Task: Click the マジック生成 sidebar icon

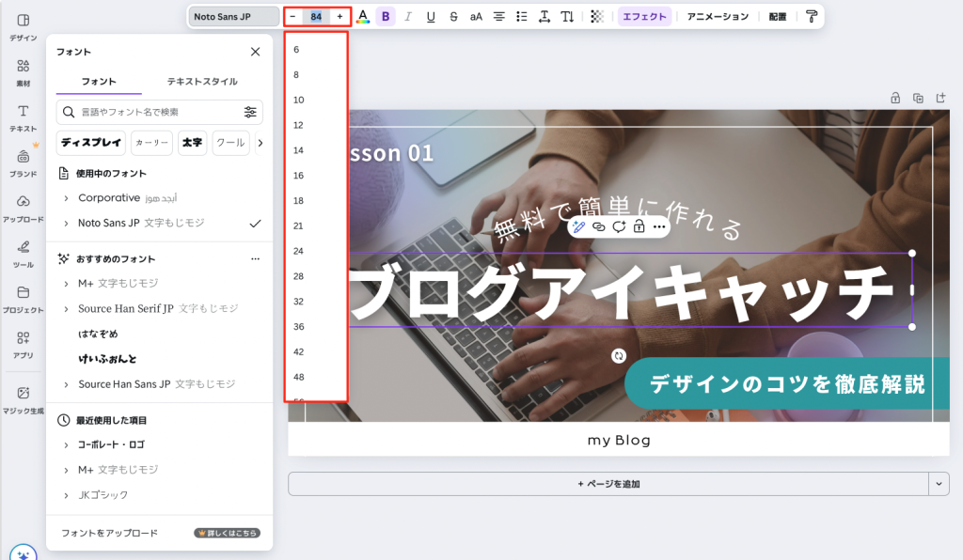Action: pyautogui.click(x=24, y=398)
